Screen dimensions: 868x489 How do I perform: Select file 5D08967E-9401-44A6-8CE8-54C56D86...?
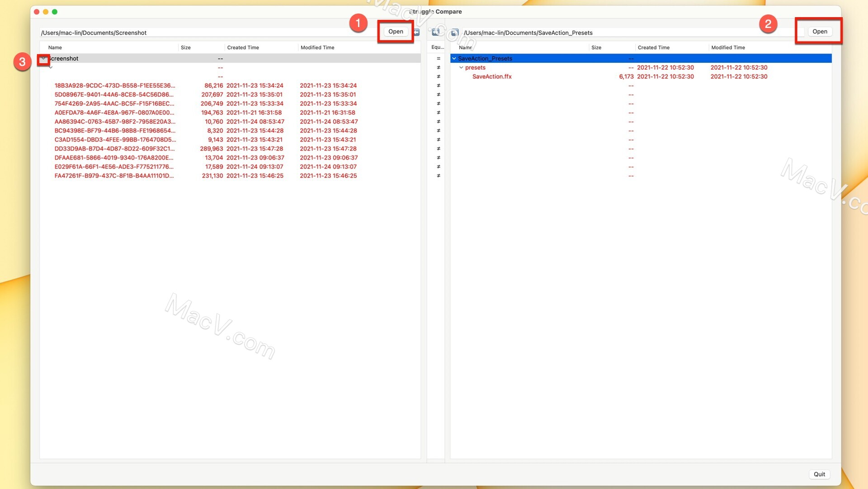tap(114, 95)
